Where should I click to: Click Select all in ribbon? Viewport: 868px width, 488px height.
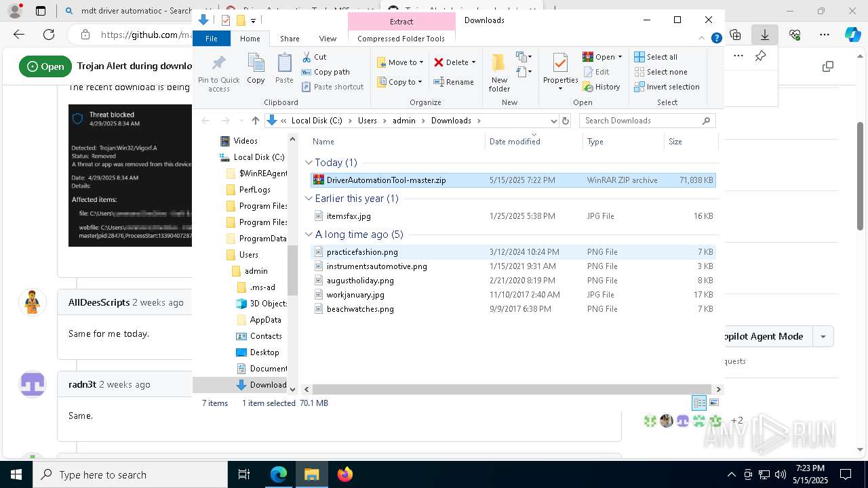coord(656,57)
